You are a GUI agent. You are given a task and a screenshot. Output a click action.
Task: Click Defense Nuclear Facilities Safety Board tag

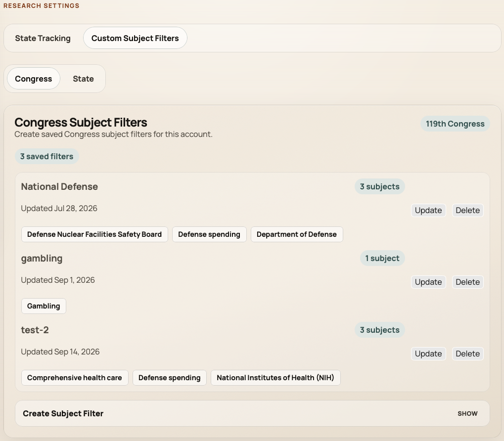pos(94,234)
